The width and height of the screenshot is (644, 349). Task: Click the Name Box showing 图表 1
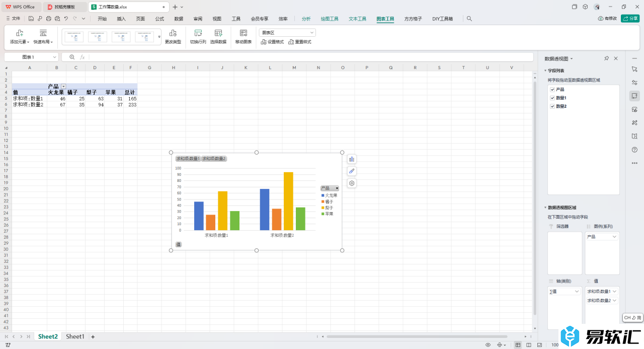coord(31,57)
